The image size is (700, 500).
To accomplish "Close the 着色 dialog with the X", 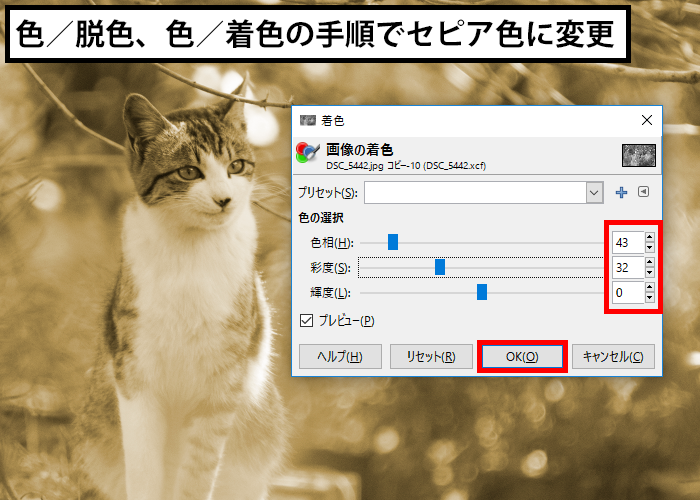I will click(x=646, y=120).
